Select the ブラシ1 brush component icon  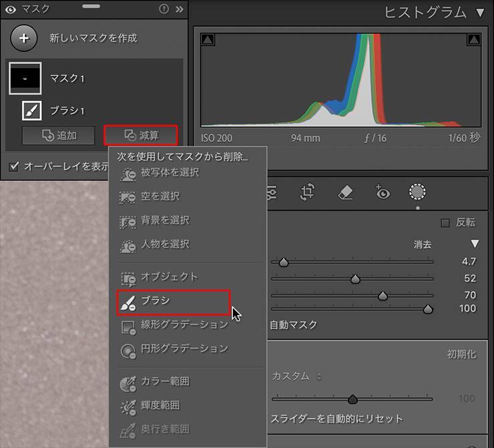click(31, 110)
